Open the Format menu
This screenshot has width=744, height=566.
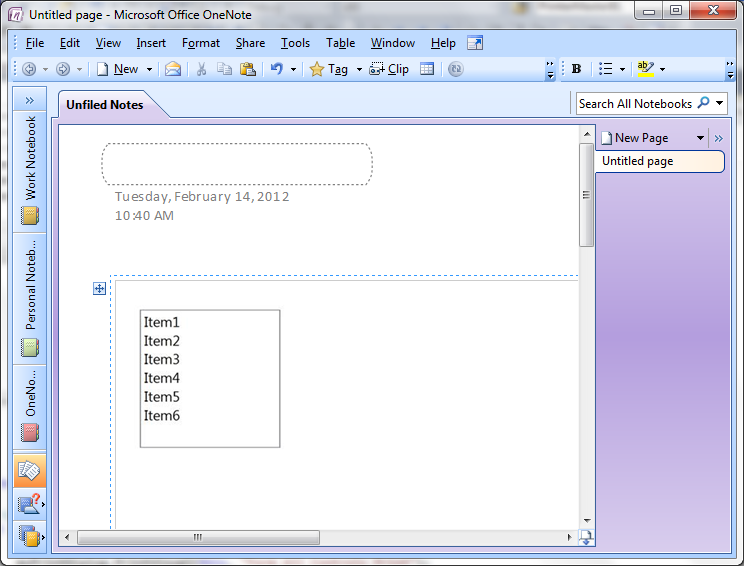tap(201, 43)
